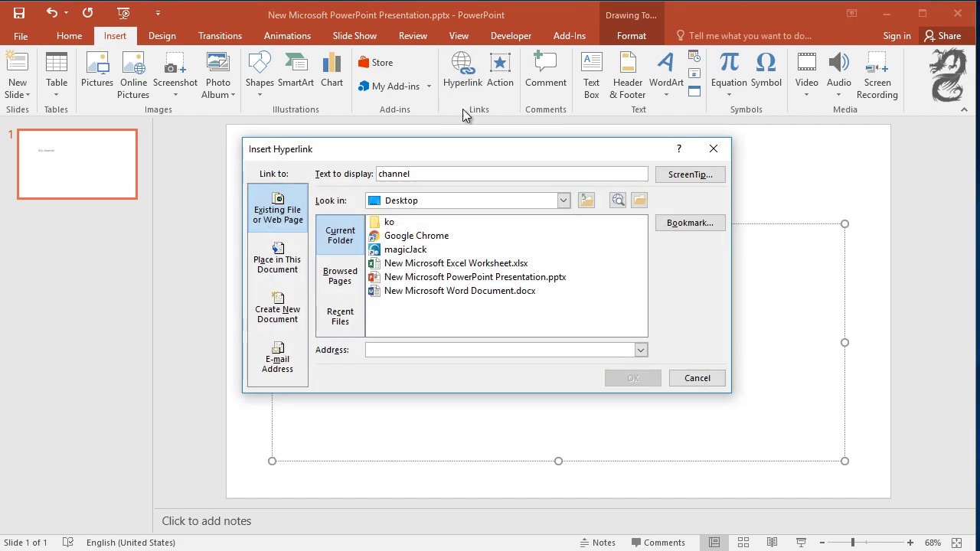Click Browse for File folder icon
This screenshot has width=980, height=551.
click(x=639, y=201)
